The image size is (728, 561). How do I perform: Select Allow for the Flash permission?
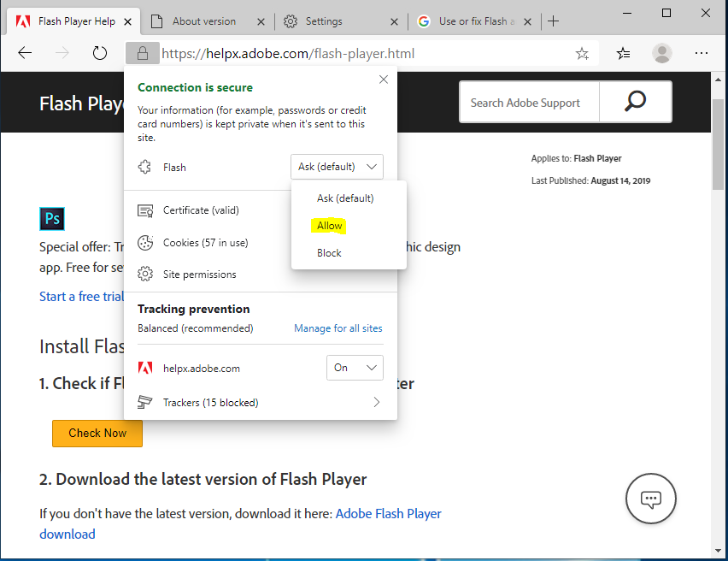329,225
